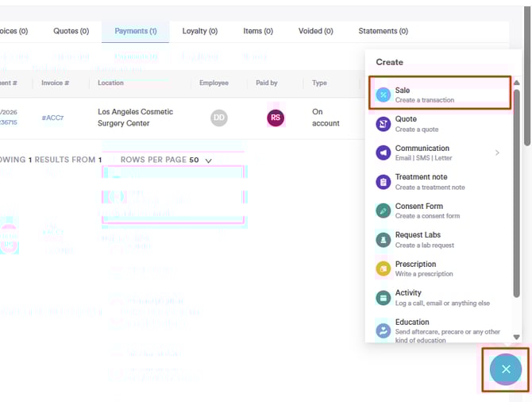Open the Statements tab

click(383, 31)
